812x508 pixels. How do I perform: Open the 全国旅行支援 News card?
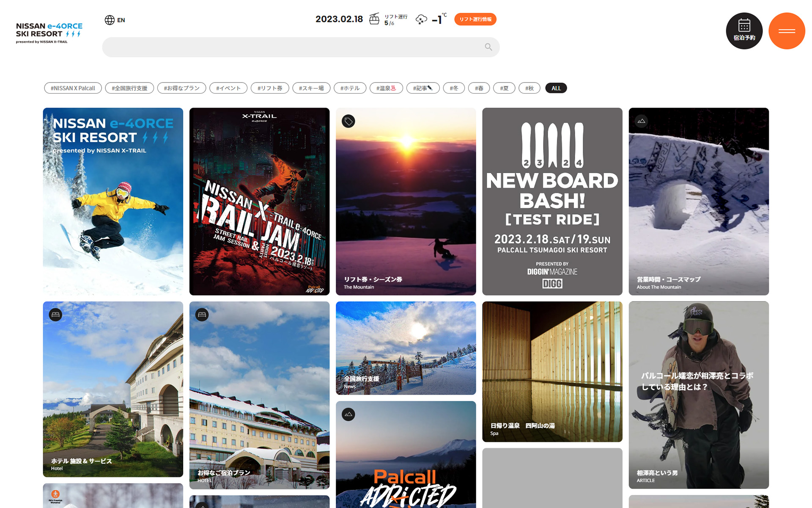(x=405, y=348)
